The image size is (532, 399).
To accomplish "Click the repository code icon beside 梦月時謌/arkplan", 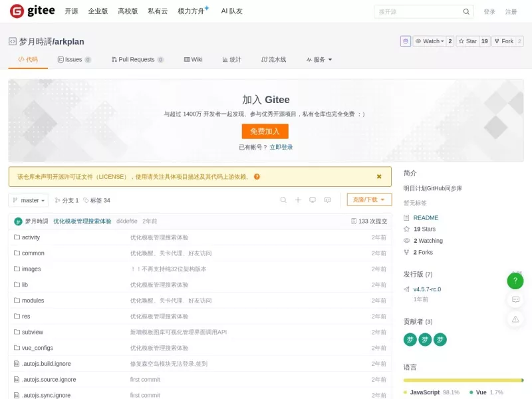I will pyautogui.click(x=13, y=41).
